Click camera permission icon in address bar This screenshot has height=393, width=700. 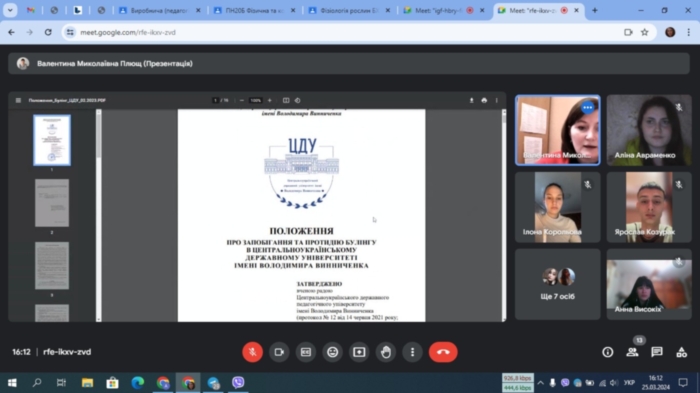point(628,32)
